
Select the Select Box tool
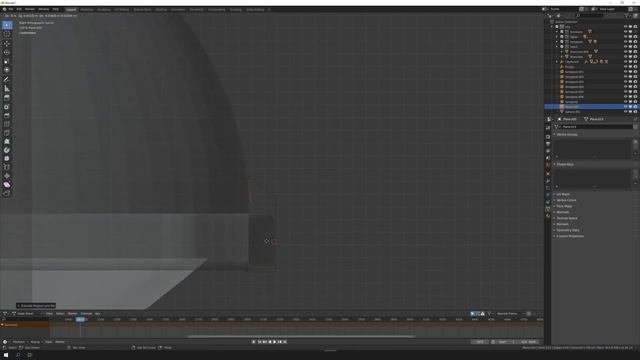click(x=7, y=25)
